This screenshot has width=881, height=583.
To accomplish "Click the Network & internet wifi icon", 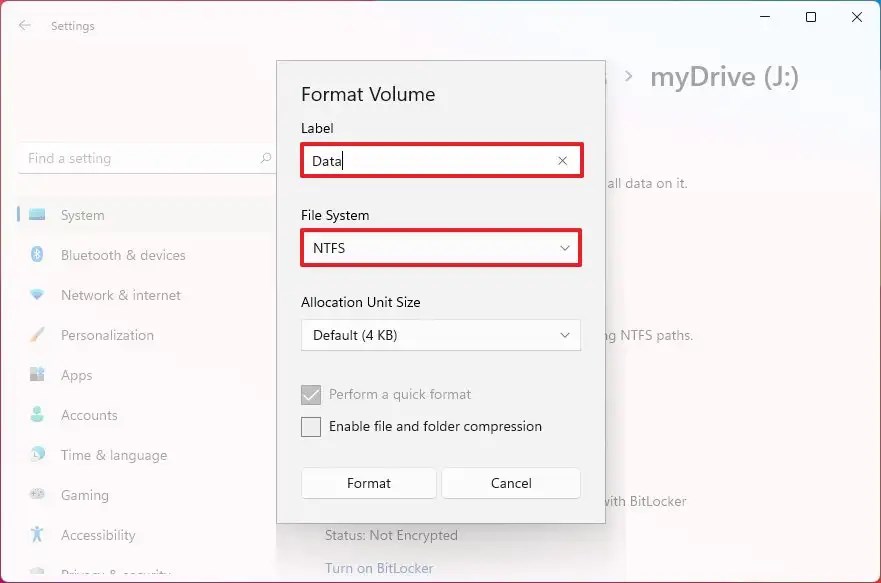I will tap(37, 295).
